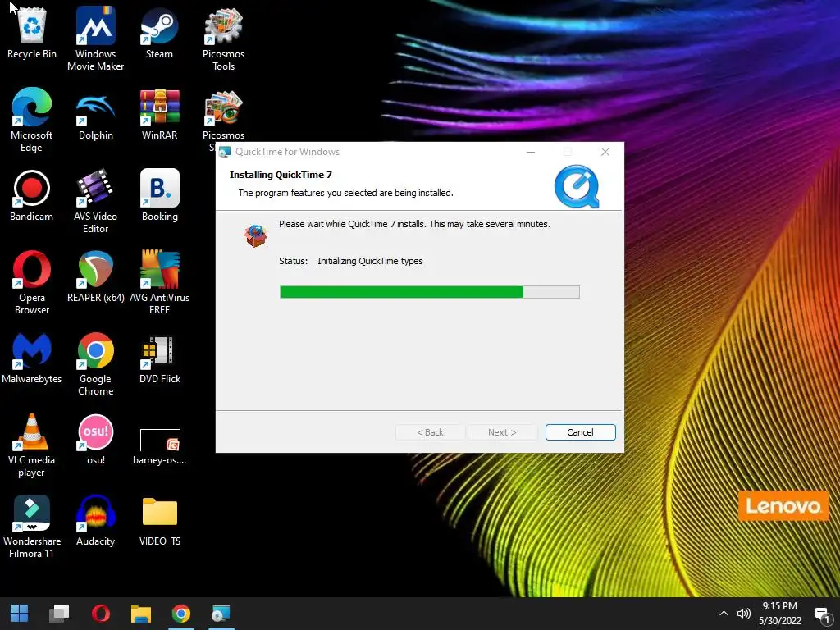The image size is (840, 630).
Task: Open the Recycle Bin desktop icon
Action: [x=32, y=34]
